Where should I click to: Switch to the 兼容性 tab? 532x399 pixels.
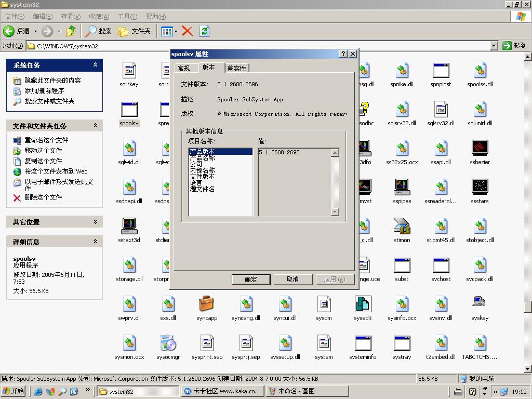click(237, 68)
